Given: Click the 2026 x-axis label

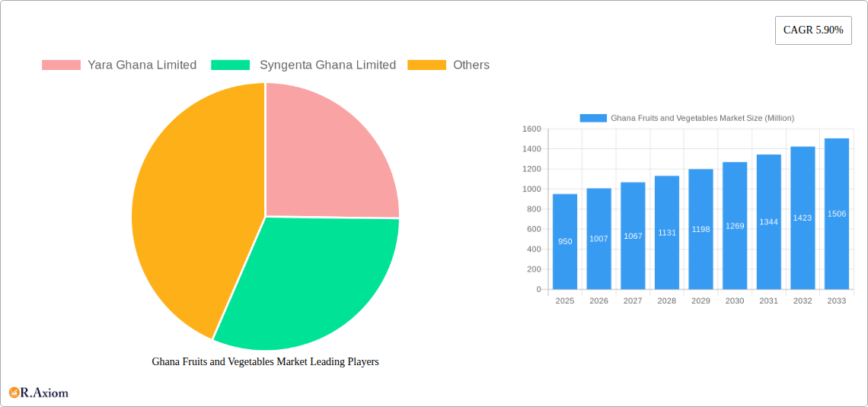Looking at the screenshot, I should pos(599,300).
